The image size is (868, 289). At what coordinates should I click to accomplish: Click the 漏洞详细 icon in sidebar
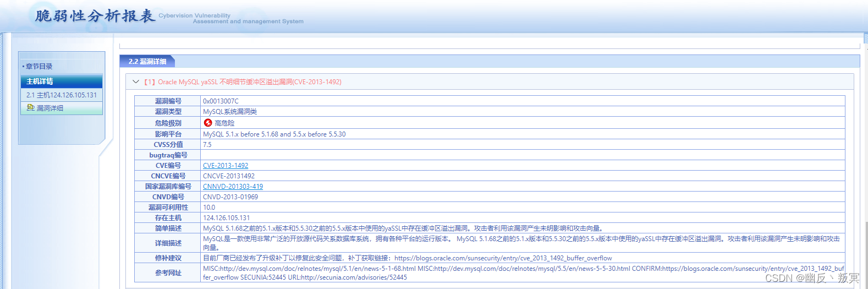[x=30, y=108]
